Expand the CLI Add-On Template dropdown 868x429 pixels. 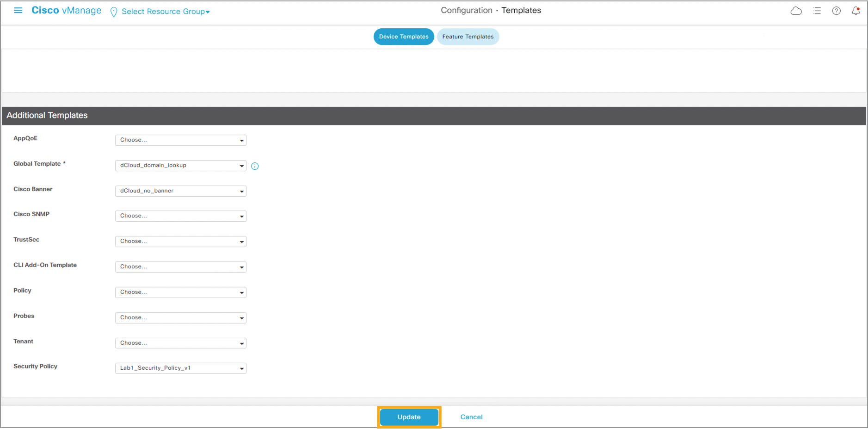click(181, 267)
